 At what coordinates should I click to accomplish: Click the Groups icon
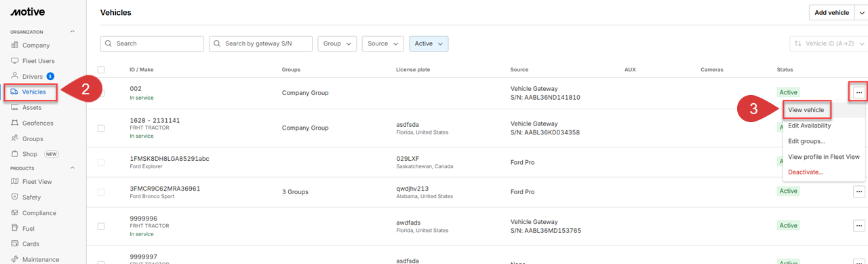click(x=15, y=138)
